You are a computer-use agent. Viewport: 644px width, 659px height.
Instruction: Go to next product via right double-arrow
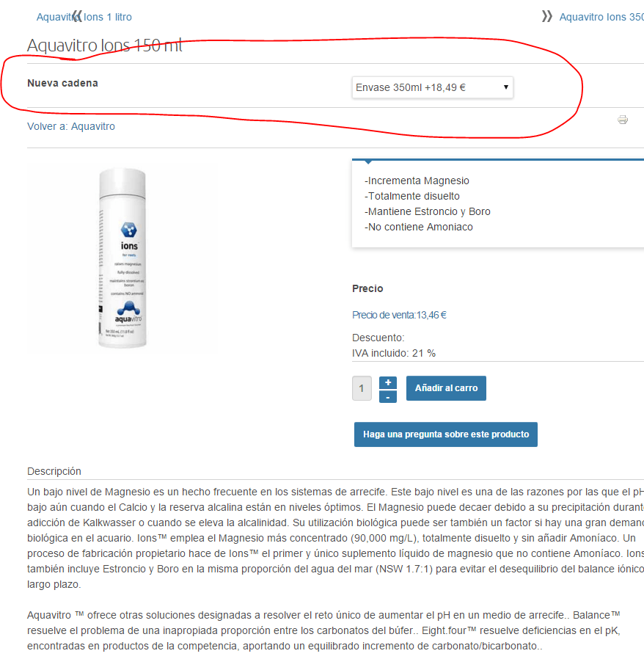click(x=546, y=16)
